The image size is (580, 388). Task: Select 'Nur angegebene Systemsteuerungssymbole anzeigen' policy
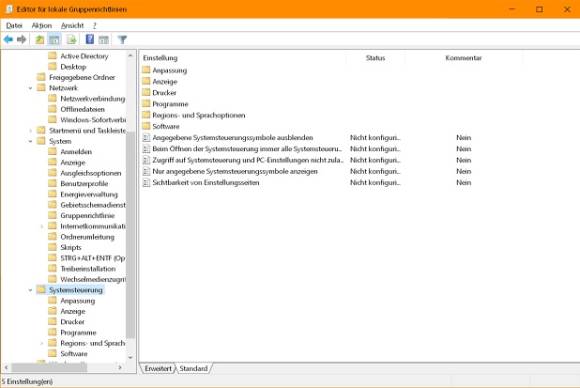235,171
